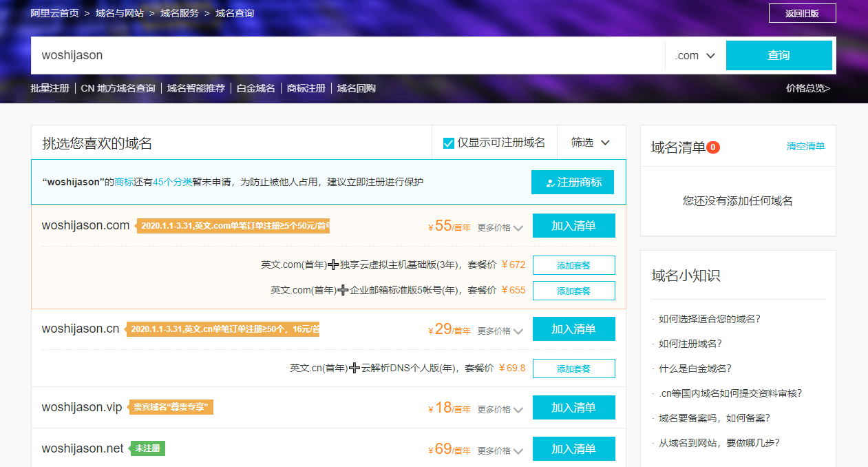Open 从域名到网站,要做哪几步? article
This screenshot has width=868, height=467.
[x=719, y=443]
